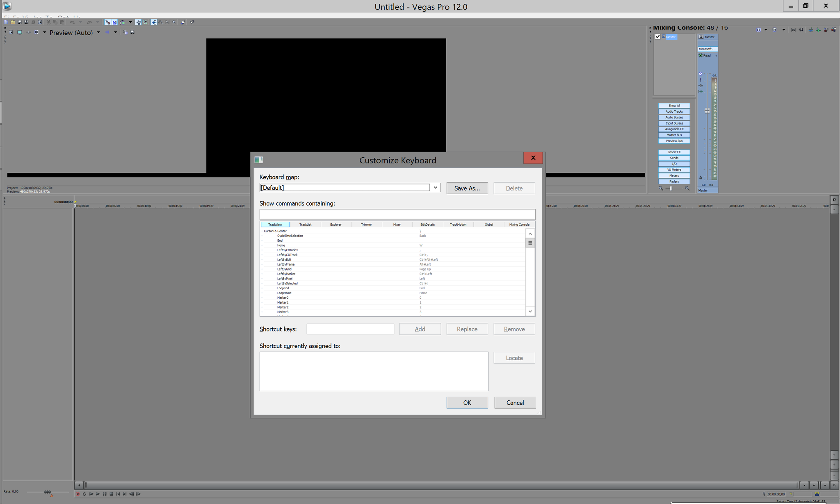Click the Insert FX view button
The image size is (840, 504).
click(674, 152)
